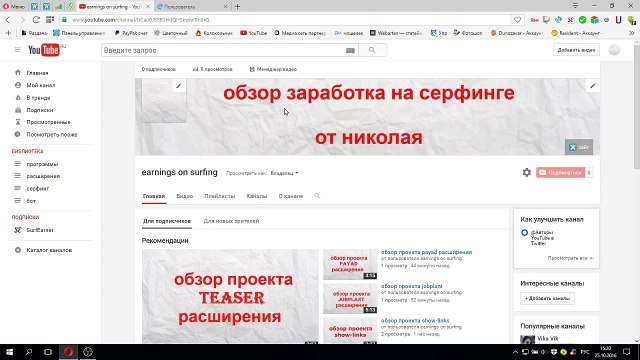Select the channel Главная tab
This screenshot has height=360, width=640.
tap(154, 196)
